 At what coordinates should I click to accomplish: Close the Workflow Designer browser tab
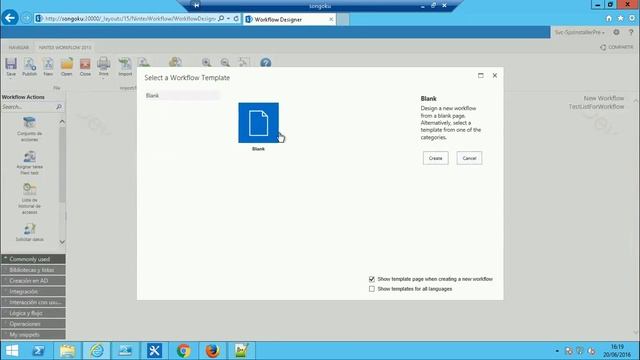pos(331,19)
